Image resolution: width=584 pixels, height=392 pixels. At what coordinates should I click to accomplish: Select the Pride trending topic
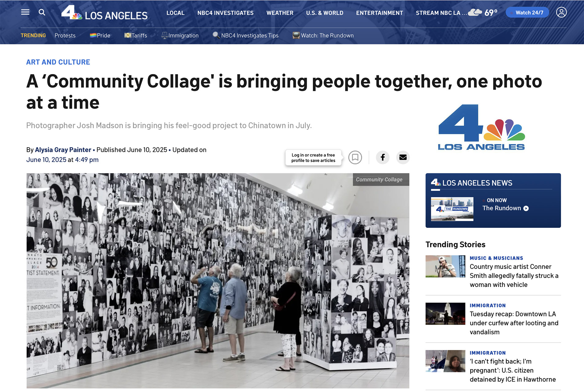[100, 36]
